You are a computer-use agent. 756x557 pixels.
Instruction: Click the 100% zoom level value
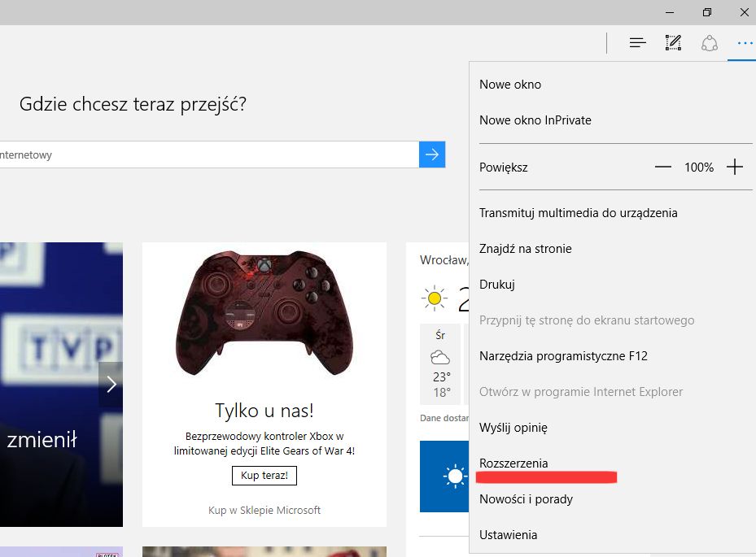point(698,168)
